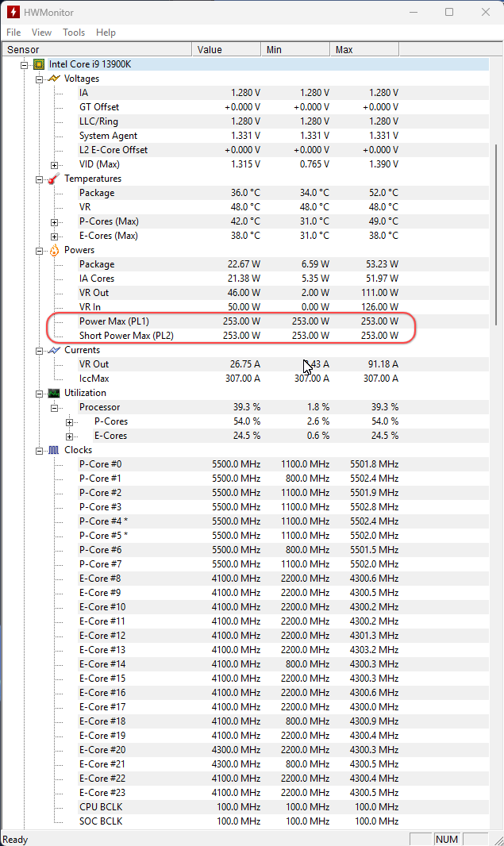The image size is (504, 846).
Task: Click the Powers flame icon
Action: click(54, 250)
